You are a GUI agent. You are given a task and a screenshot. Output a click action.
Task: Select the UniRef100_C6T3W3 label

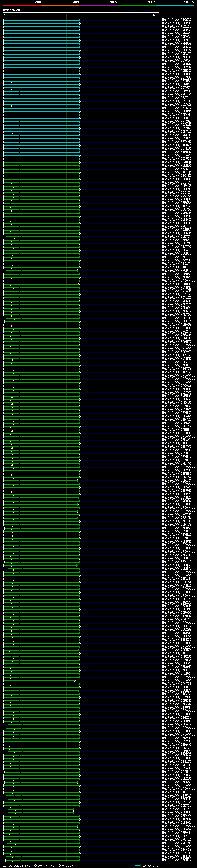[177, 77]
